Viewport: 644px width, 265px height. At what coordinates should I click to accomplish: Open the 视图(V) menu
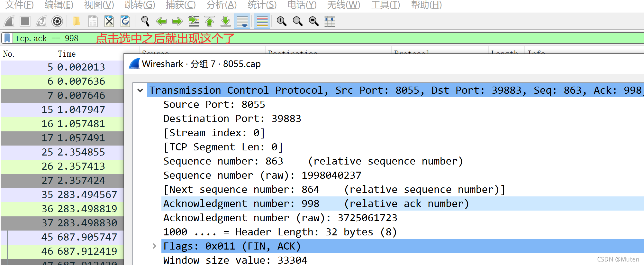(99, 5)
